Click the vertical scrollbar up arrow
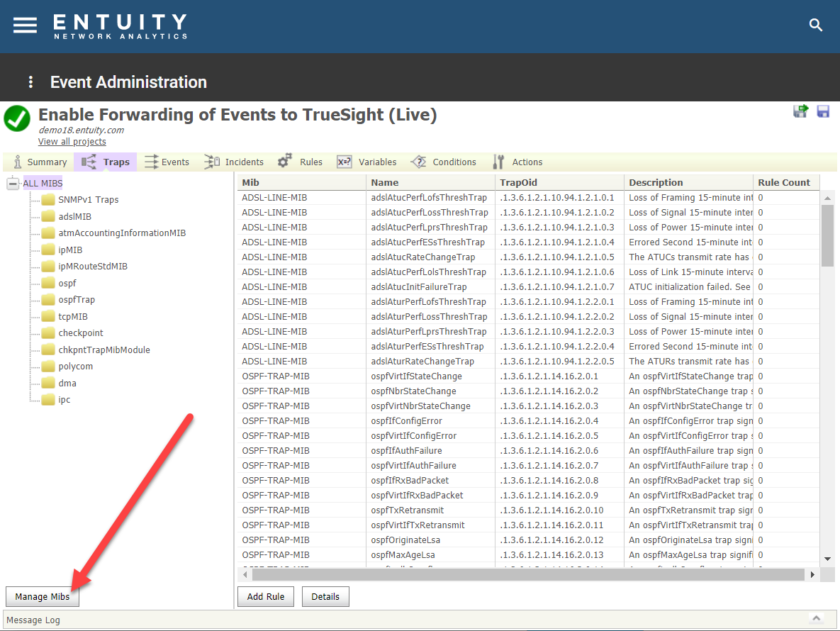Viewport: 840px width, 631px height. pos(827,199)
